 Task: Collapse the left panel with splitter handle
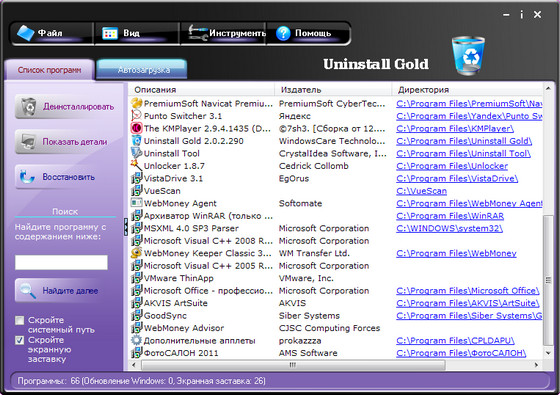pyautogui.click(x=126, y=227)
